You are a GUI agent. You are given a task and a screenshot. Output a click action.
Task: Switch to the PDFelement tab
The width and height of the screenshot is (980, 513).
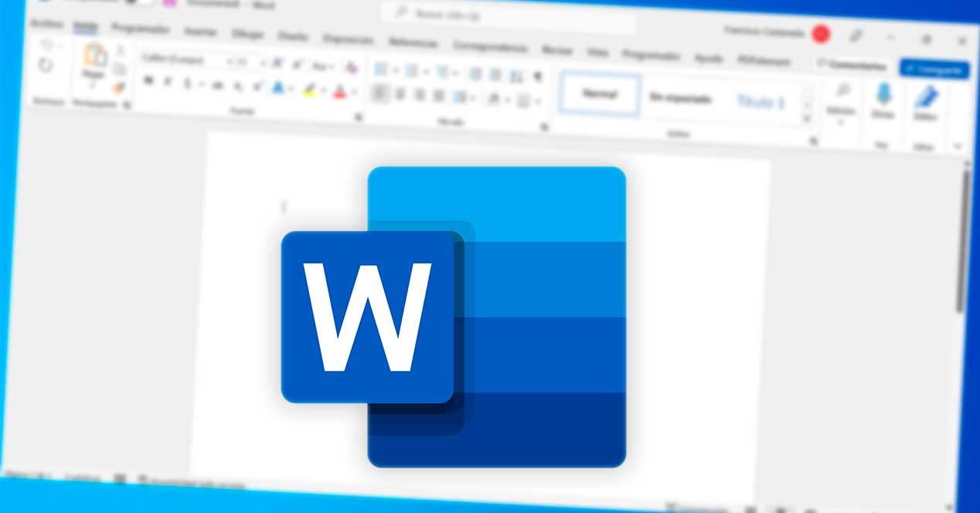(764, 61)
